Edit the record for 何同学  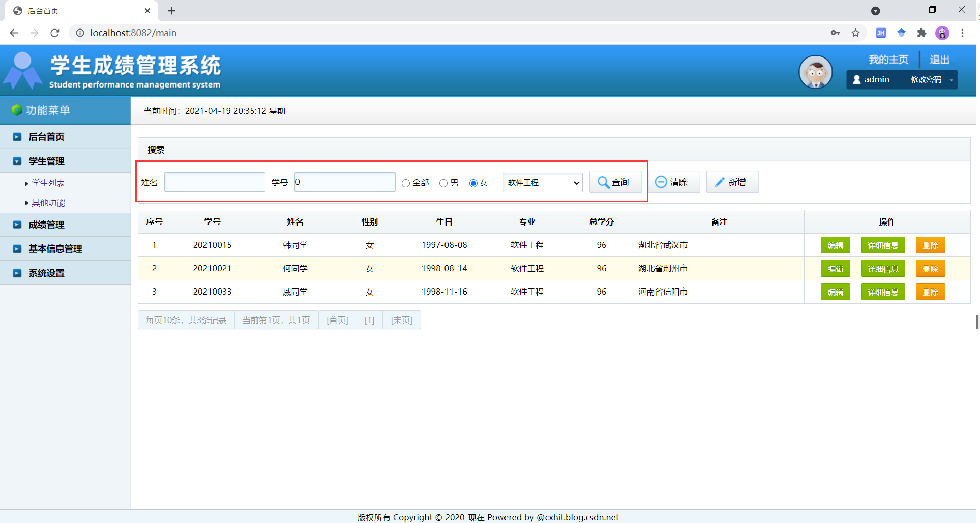[835, 269]
